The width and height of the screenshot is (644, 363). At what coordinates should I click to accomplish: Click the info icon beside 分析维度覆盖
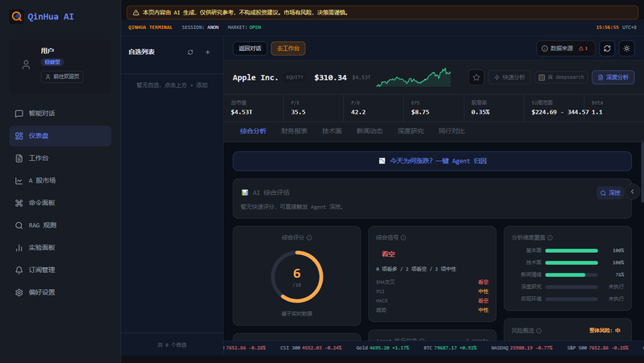tap(550, 237)
